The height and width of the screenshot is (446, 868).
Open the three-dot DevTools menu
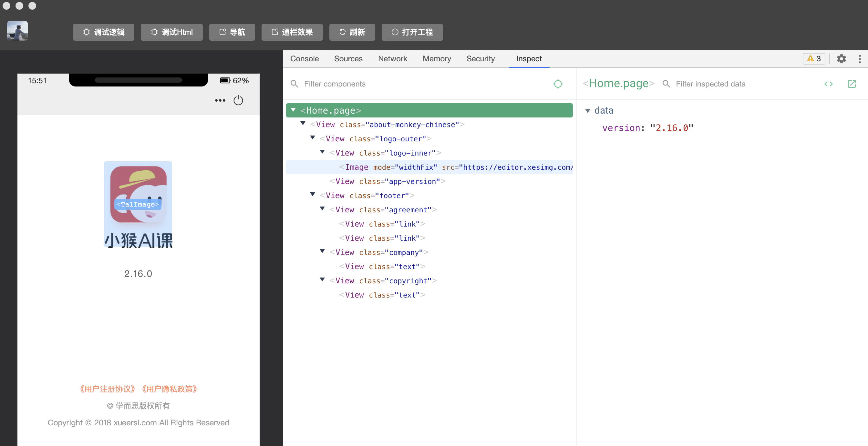coord(860,59)
